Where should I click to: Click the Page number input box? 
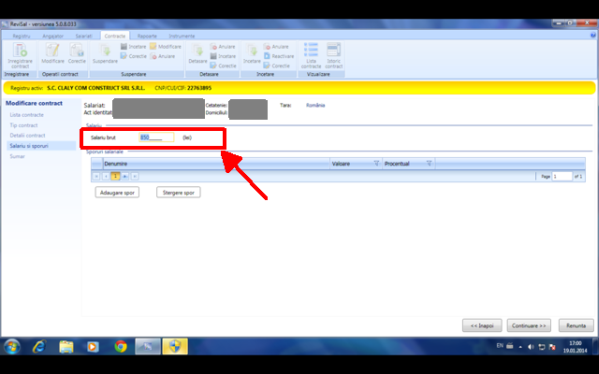(562, 176)
